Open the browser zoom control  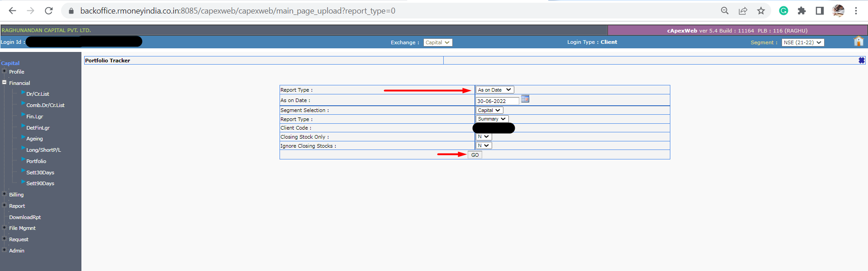pyautogui.click(x=725, y=10)
